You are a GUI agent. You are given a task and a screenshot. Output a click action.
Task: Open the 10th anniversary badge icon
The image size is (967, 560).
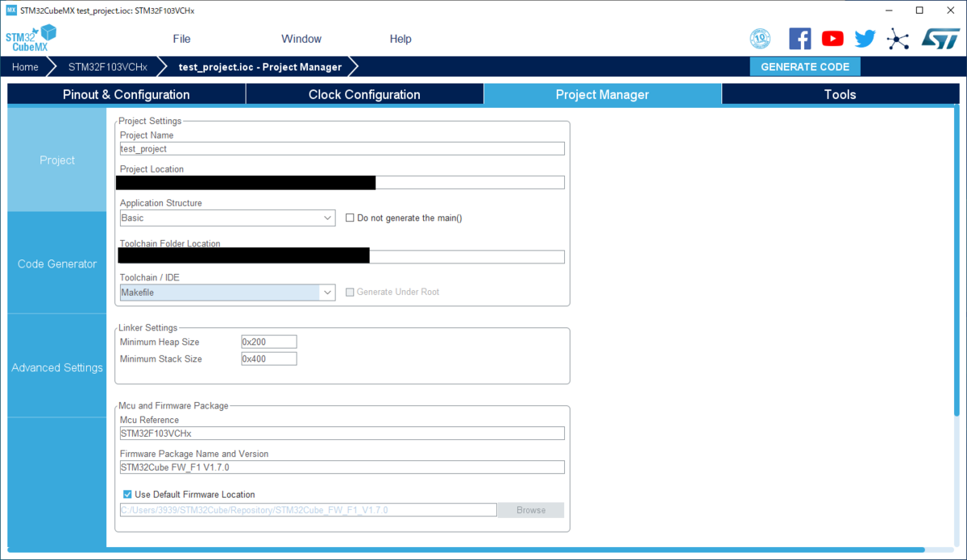pyautogui.click(x=760, y=39)
